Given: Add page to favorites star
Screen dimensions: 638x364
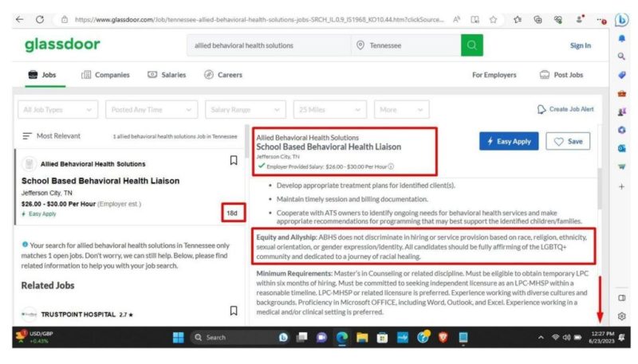Looking at the screenshot, I should 493,19.
